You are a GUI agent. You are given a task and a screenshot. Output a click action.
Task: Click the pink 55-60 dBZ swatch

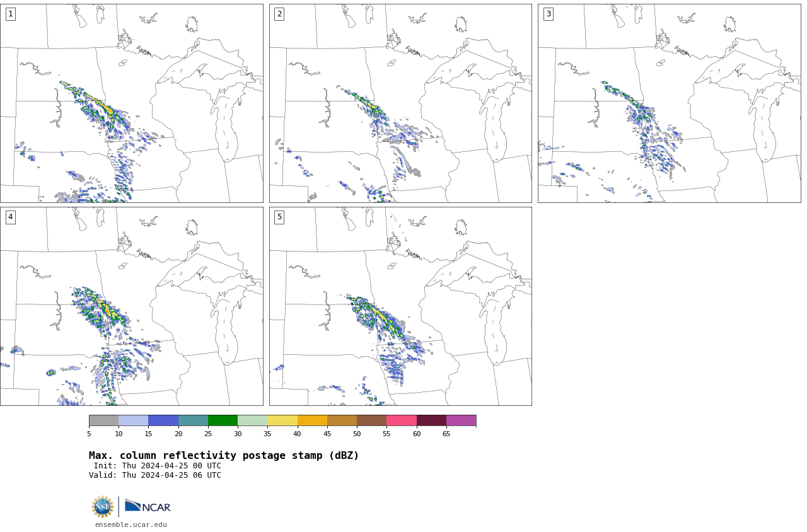tap(402, 420)
